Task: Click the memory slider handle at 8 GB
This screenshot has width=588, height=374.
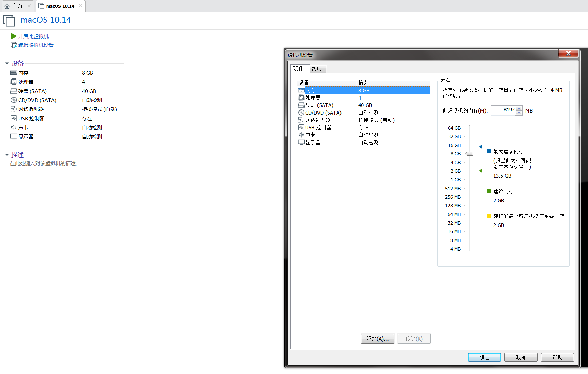Action: click(469, 154)
